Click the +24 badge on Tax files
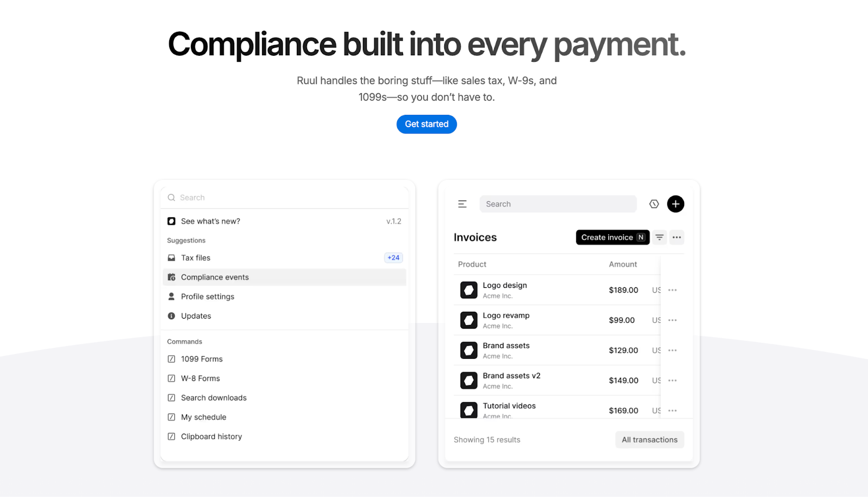The image size is (868, 497). pos(393,258)
